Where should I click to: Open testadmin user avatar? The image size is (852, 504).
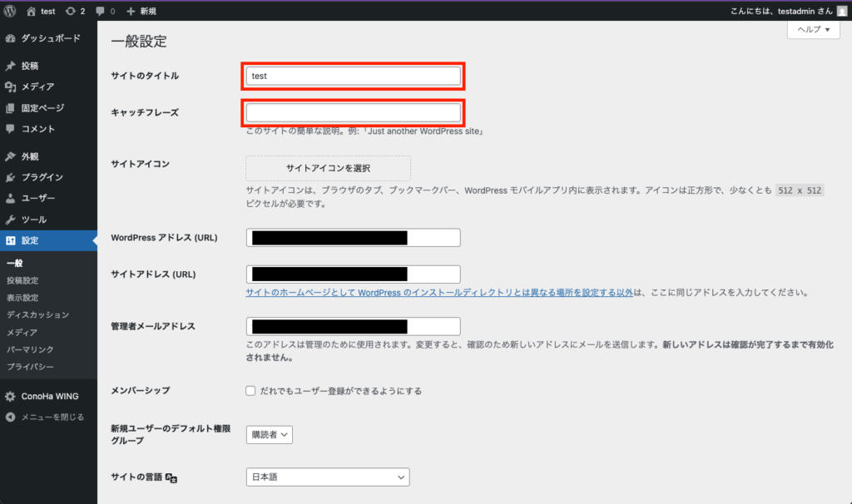[x=842, y=11]
